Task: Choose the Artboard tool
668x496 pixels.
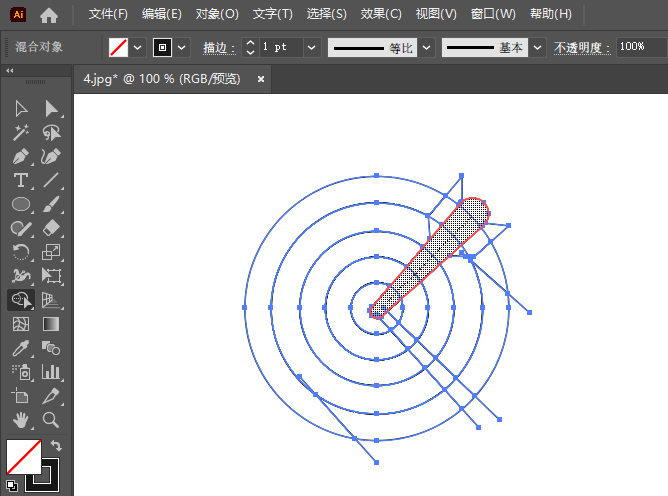Action: (21, 396)
